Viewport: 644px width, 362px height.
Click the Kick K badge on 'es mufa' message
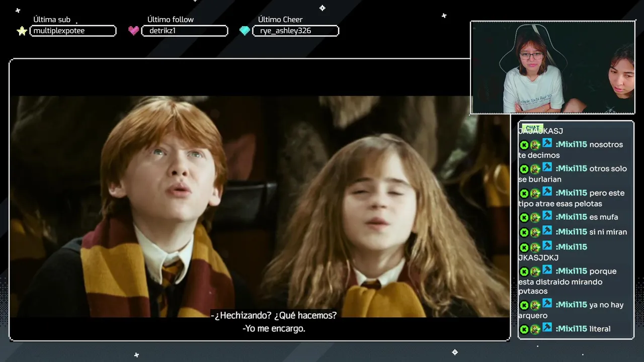tap(524, 217)
